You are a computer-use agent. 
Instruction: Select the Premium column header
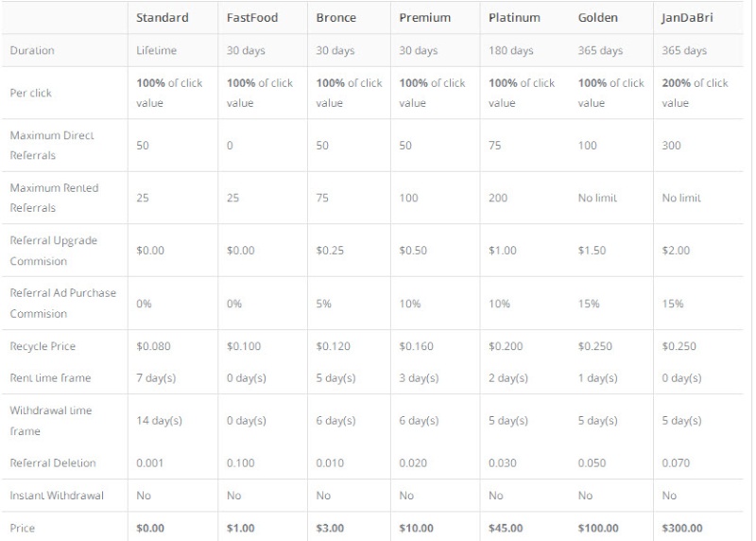point(424,18)
